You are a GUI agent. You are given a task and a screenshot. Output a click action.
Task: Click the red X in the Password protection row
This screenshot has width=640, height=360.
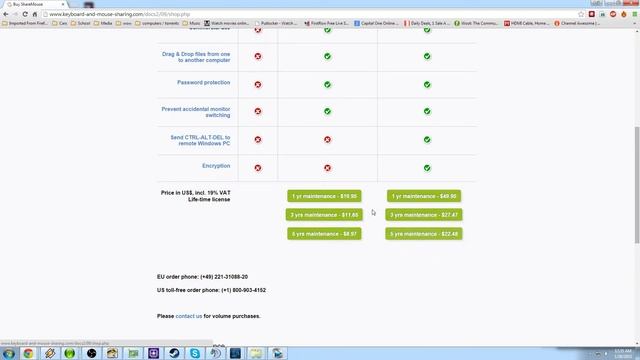[x=258, y=84]
